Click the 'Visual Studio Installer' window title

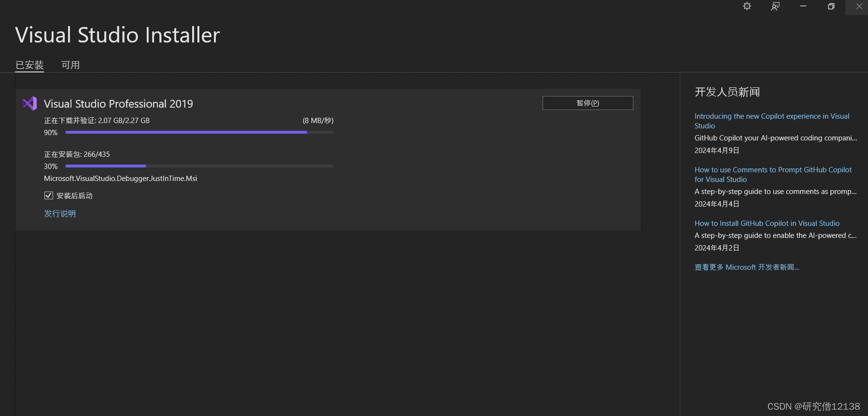coord(117,35)
